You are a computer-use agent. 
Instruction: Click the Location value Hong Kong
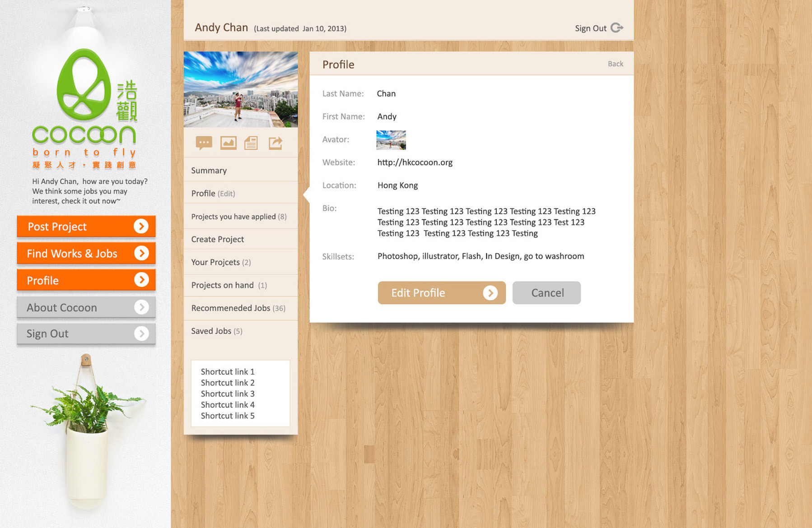[x=397, y=185]
